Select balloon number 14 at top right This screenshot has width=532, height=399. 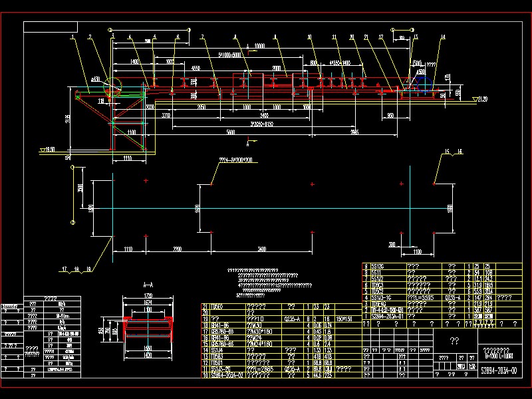443,37
